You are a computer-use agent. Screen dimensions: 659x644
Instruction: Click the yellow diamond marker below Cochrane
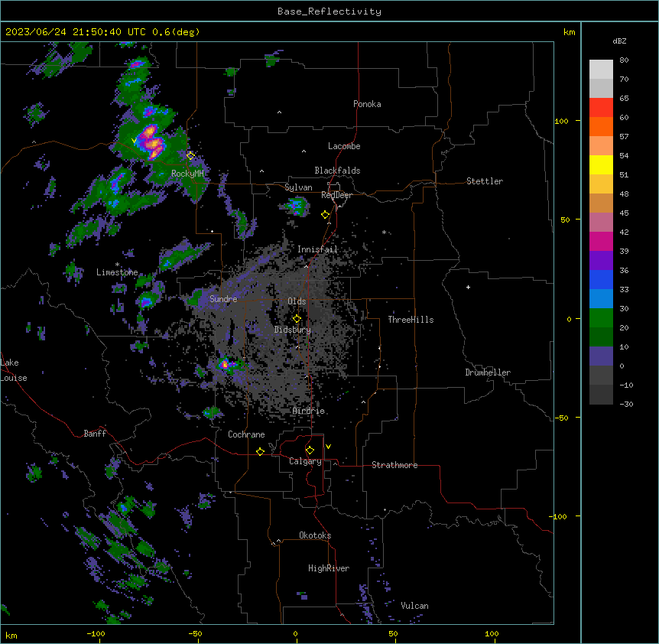pos(260,451)
